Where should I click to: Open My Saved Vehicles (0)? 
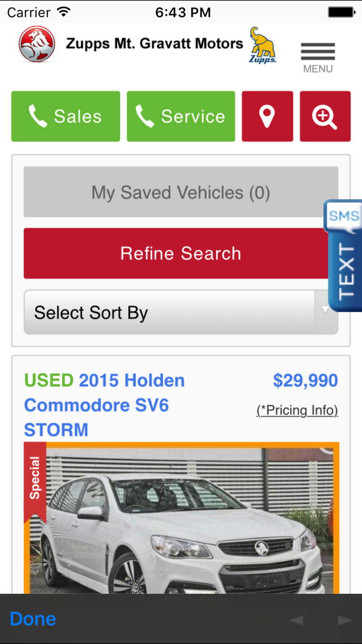click(x=181, y=192)
